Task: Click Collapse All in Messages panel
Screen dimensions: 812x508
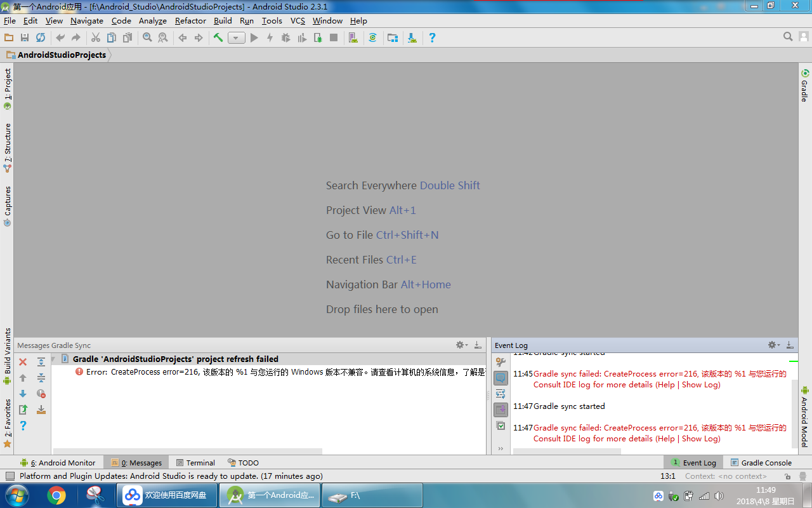Action: coord(41,378)
